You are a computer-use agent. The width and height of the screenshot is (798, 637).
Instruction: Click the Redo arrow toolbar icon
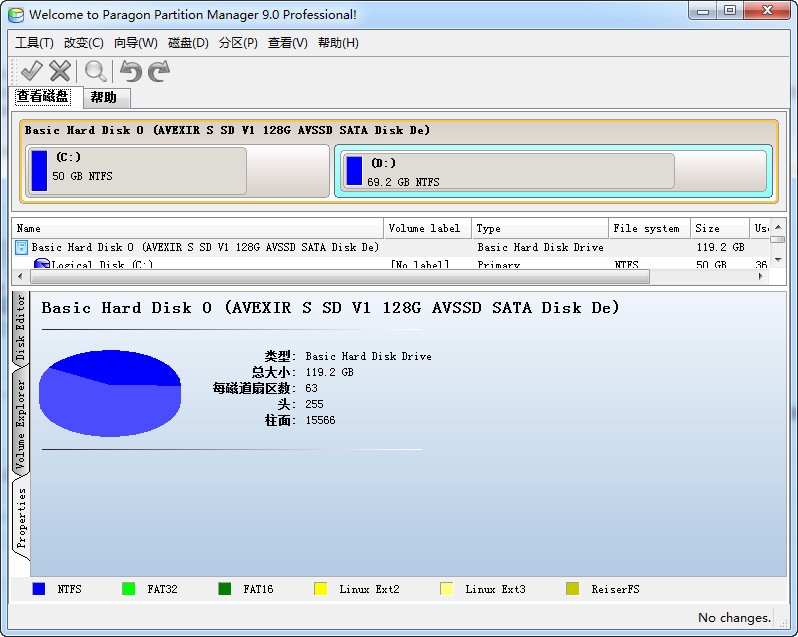[x=159, y=71]
